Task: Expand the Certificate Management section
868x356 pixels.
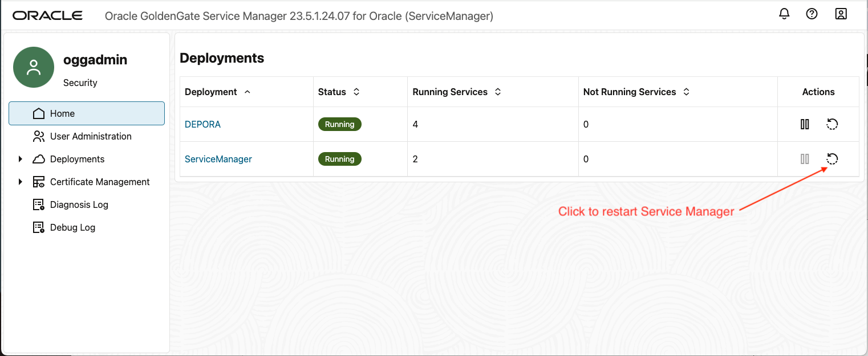Action: coord(21,181)
